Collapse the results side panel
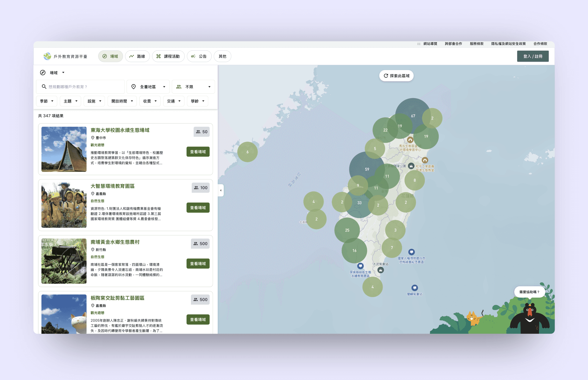The height and width of the screenshot is (380, 588). (221, 190)
